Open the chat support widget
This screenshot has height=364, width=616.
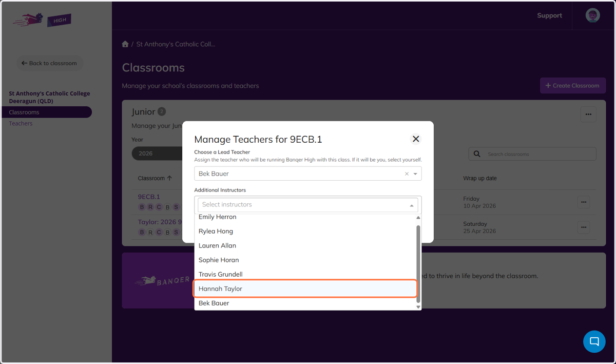pyautogui.click(x=594, y=341)
